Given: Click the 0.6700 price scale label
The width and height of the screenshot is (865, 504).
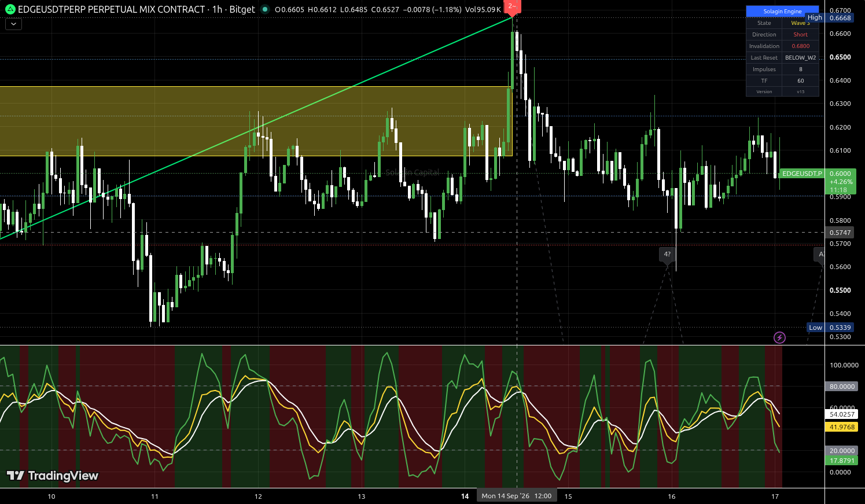Looking at the screenshot, I should tap(840, 10).
